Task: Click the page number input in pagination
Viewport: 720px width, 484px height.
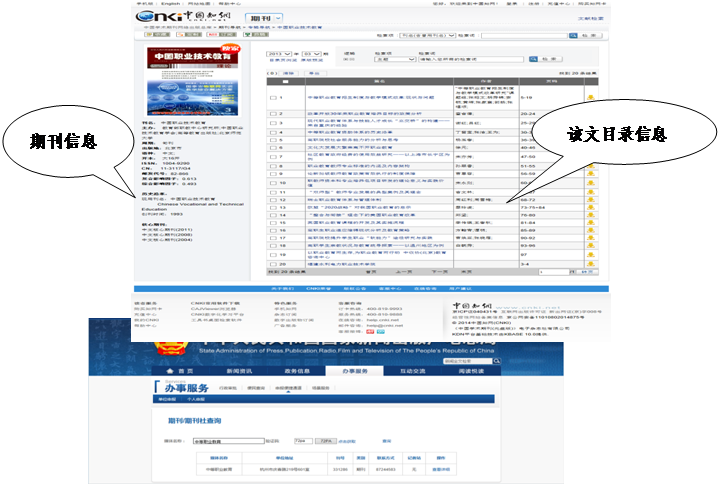Action: click(554, 272)
